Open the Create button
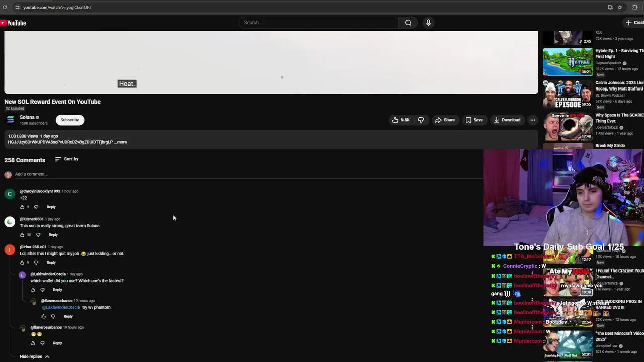The image size is (644, 362). point(635,23)
